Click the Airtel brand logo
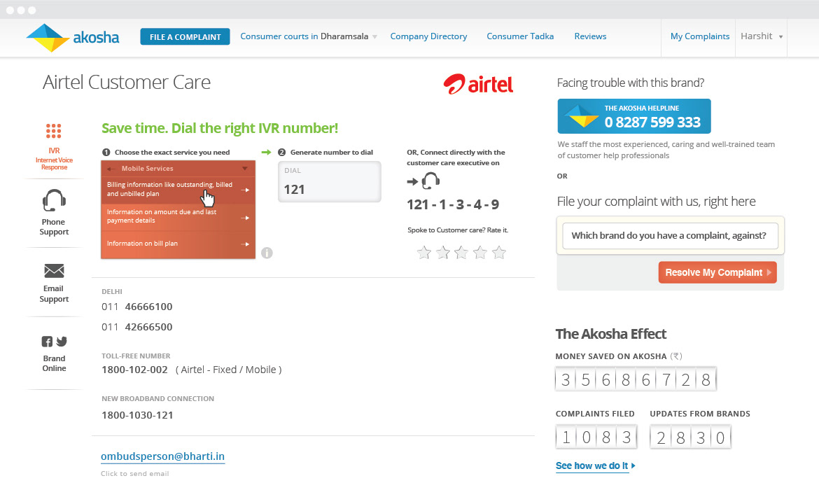 pos(478,84)
